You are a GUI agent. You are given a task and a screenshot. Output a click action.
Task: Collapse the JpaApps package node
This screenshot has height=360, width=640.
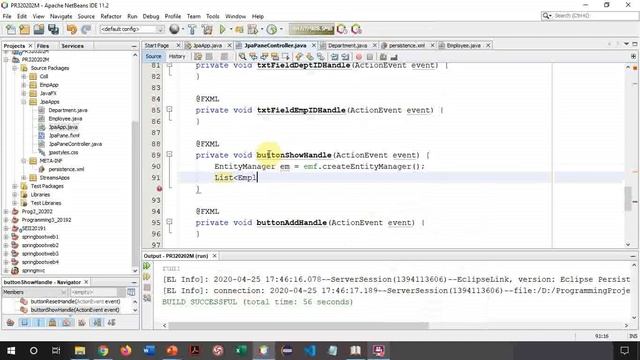click(24, 102)
